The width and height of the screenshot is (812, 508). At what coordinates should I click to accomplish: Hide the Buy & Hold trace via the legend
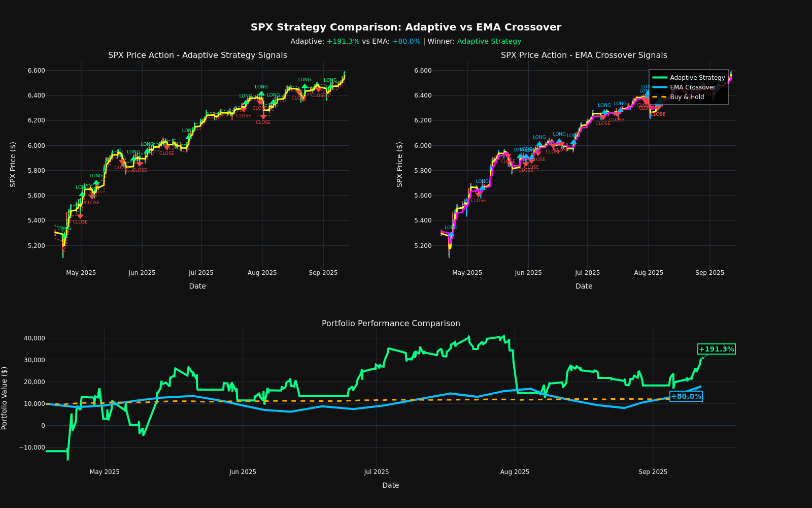(x=687, y=97)
